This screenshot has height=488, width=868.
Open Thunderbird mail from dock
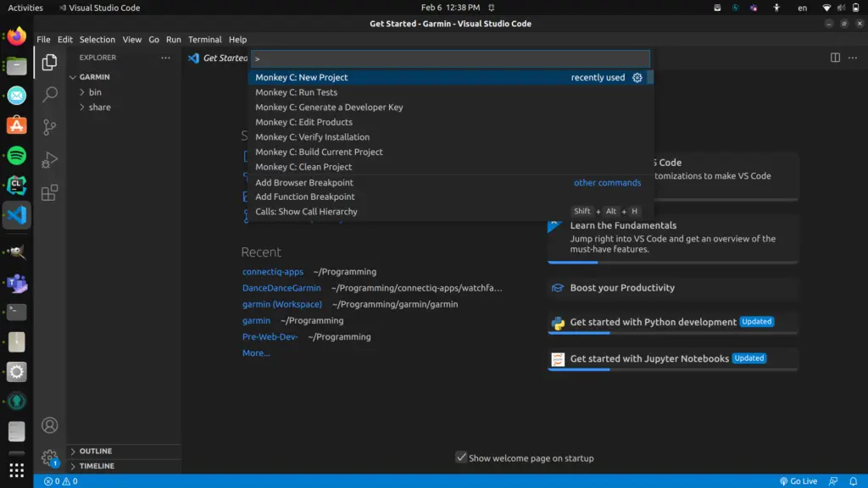pyautogui.click(x=17, y=96)
